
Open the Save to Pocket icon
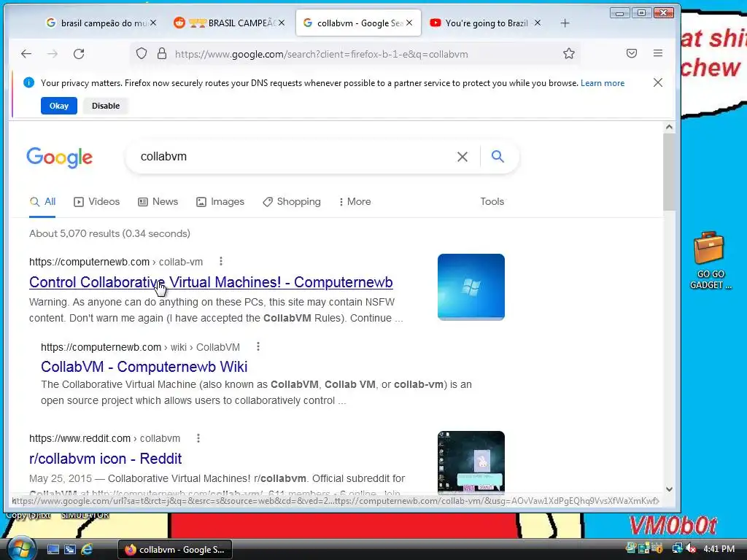coord(632,53)
